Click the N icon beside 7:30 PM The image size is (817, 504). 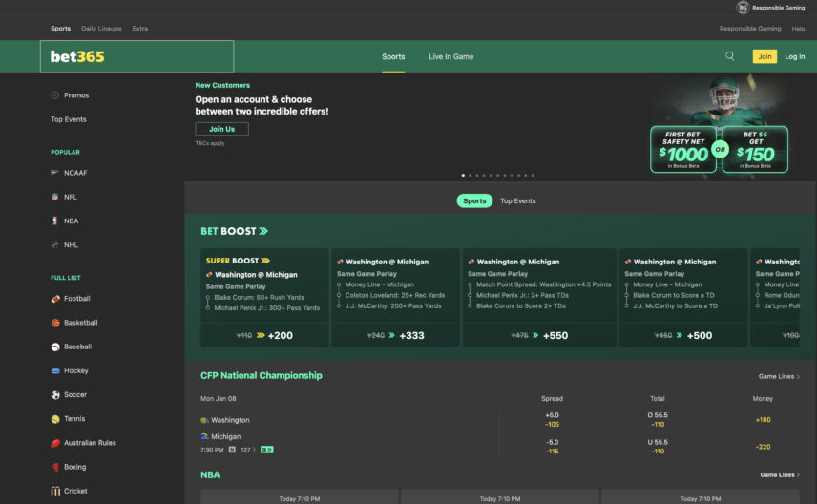[232, 450]
